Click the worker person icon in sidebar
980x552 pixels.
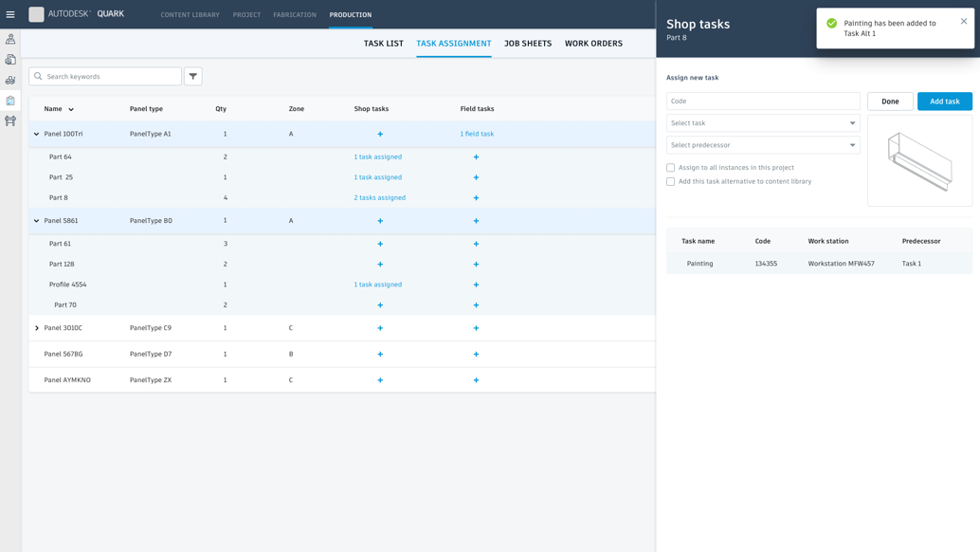[x=10, y=39]
